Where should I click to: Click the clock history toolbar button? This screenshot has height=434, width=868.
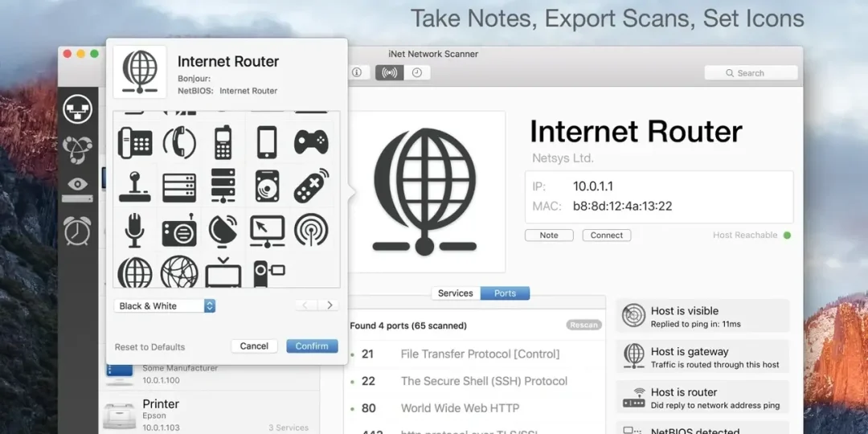(417, 72)
